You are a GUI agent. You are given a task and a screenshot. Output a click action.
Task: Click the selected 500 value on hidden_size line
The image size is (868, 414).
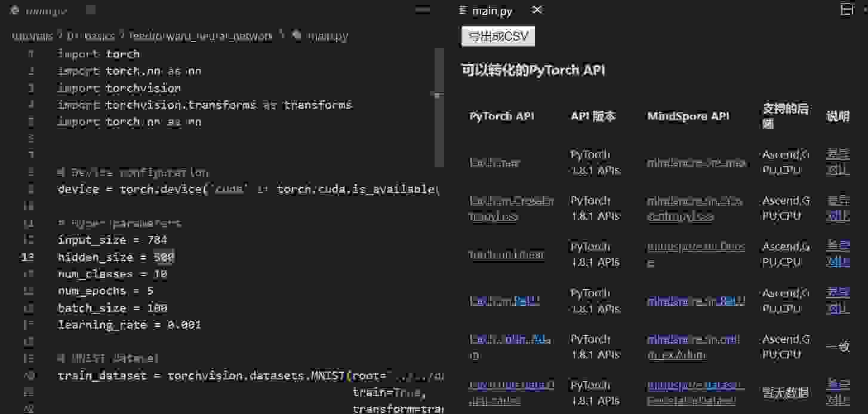click(164, 257)
